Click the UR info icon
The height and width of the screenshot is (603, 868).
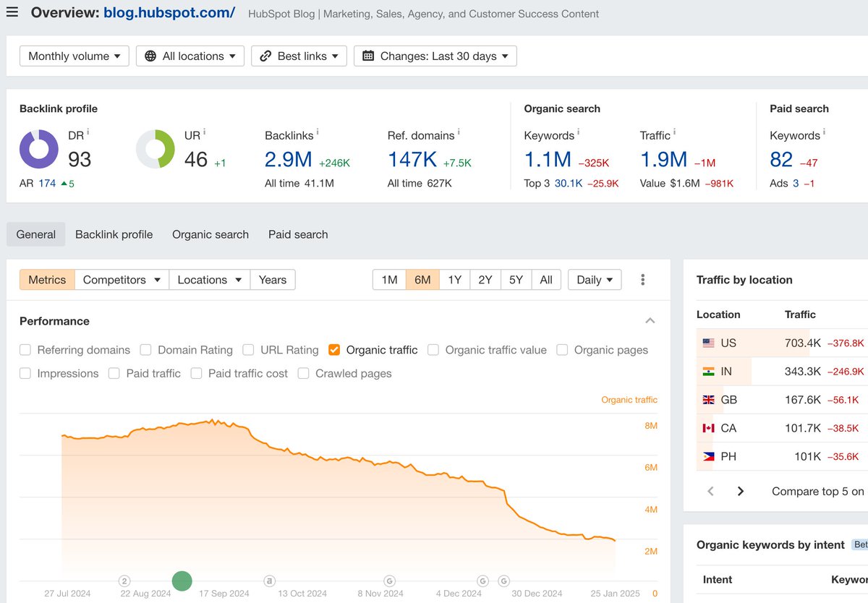(205, 132)
